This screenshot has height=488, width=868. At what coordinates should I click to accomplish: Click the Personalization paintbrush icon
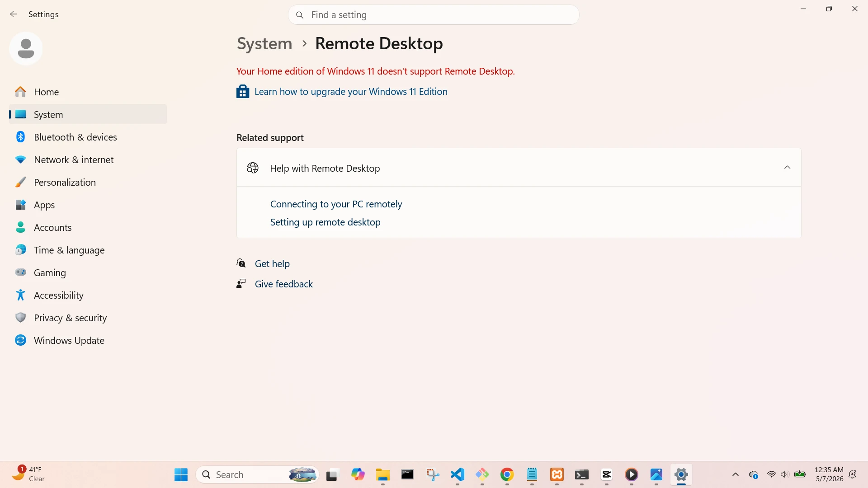tap(20, 182)
